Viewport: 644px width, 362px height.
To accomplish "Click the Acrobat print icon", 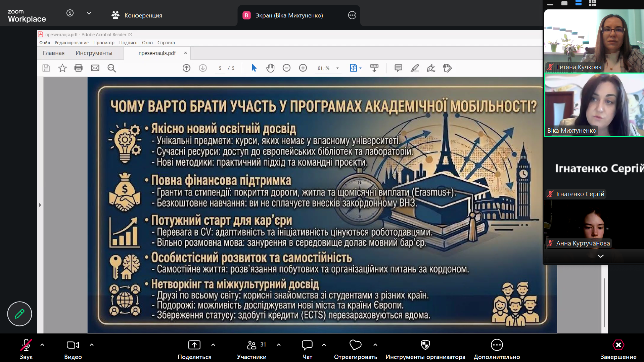I will 79,68.
